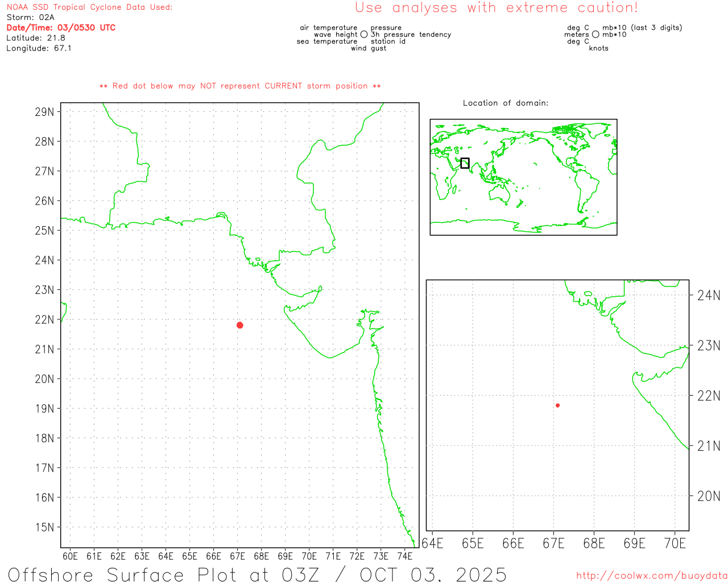Click the 20N label on zoomed map
Screen dimensions: 728x582
coord(709,496)
